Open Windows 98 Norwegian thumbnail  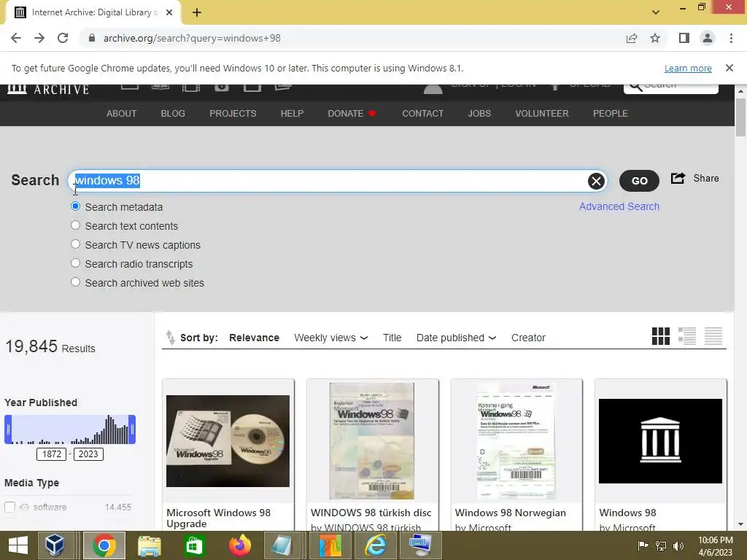(x=516, y=441)
